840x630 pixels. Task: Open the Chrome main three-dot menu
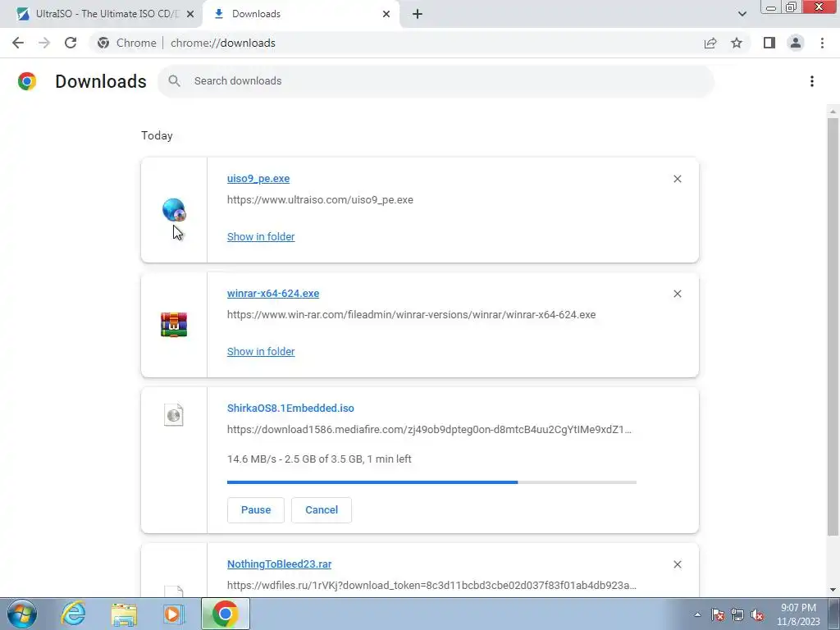coord(822,43)
